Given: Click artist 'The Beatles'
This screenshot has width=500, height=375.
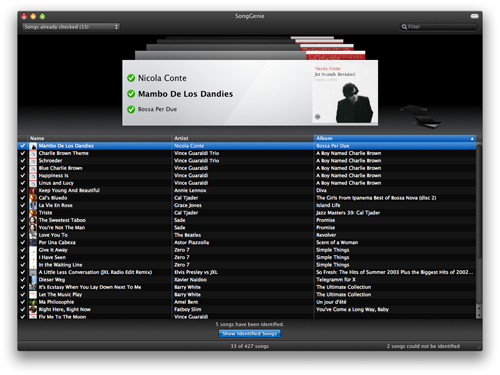Looking at the screenshot, I should click(x=187, y=235).
